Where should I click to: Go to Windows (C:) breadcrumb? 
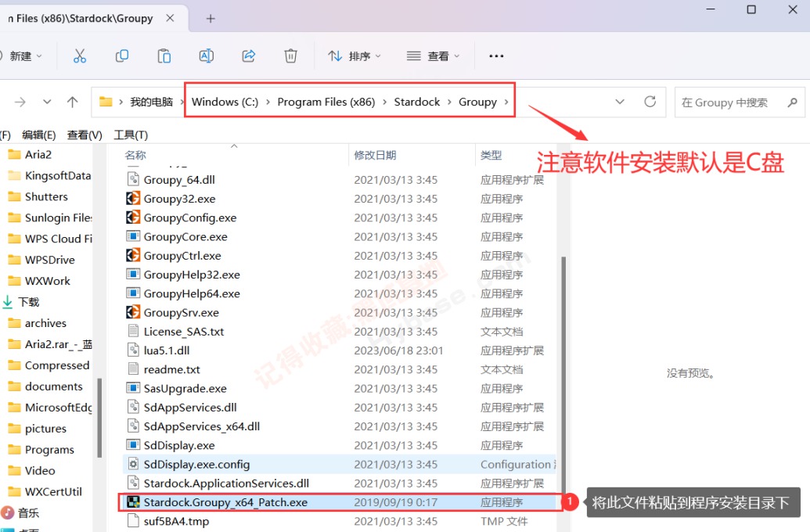coord(225,102)
